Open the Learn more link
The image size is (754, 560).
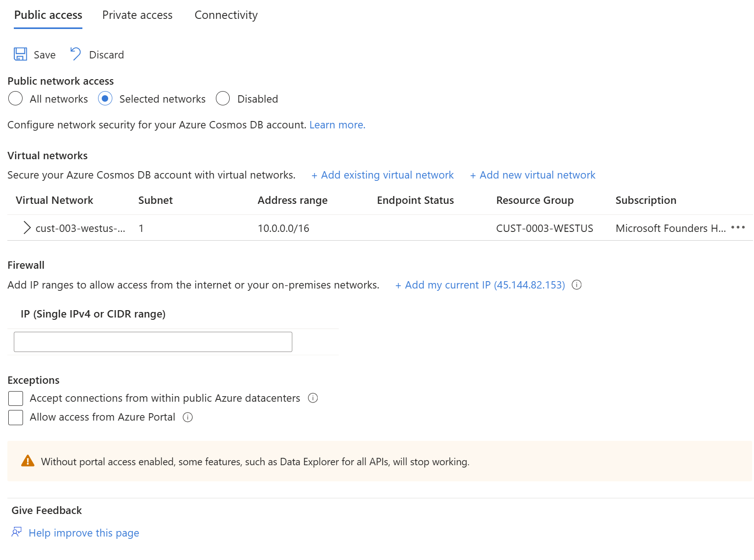[337, 125]
